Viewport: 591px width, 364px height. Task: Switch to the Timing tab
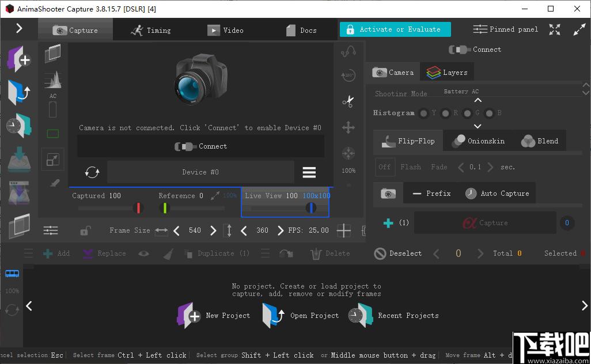click(150, 30)
